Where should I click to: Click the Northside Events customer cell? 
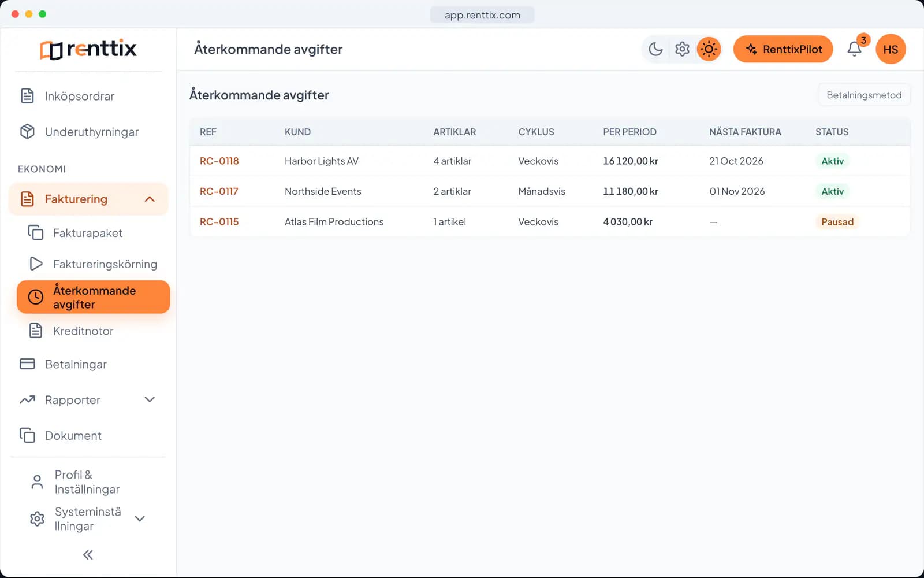point(323,191)
